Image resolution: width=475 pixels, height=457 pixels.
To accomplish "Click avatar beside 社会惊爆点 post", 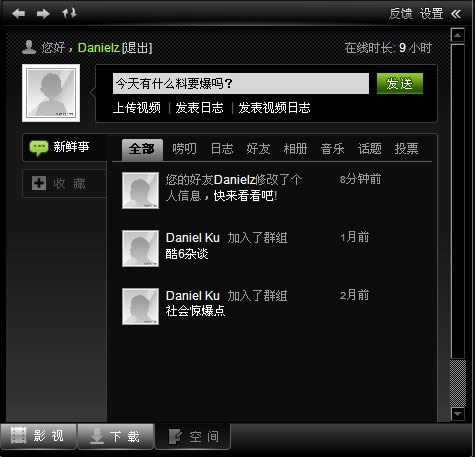I will click(x=140, y=306).
